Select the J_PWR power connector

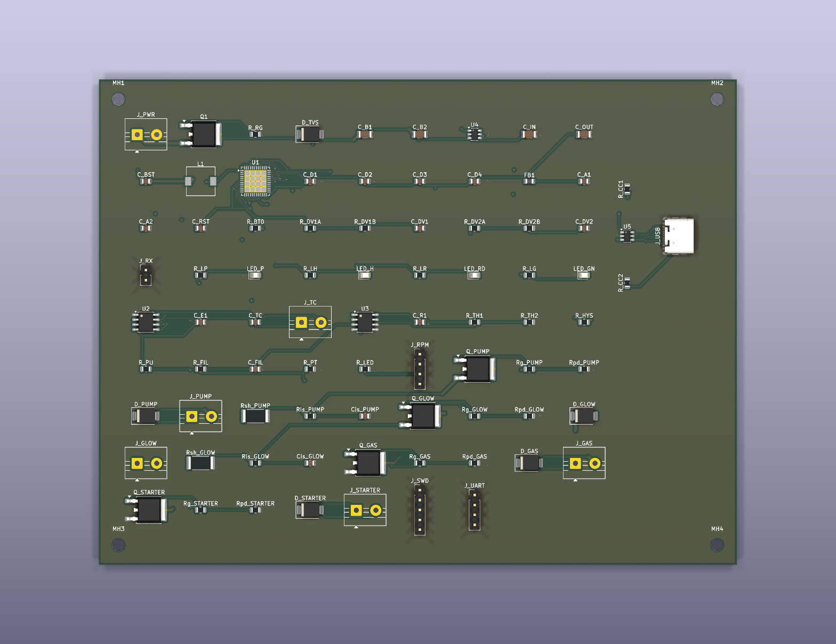[x=146, y=134]
